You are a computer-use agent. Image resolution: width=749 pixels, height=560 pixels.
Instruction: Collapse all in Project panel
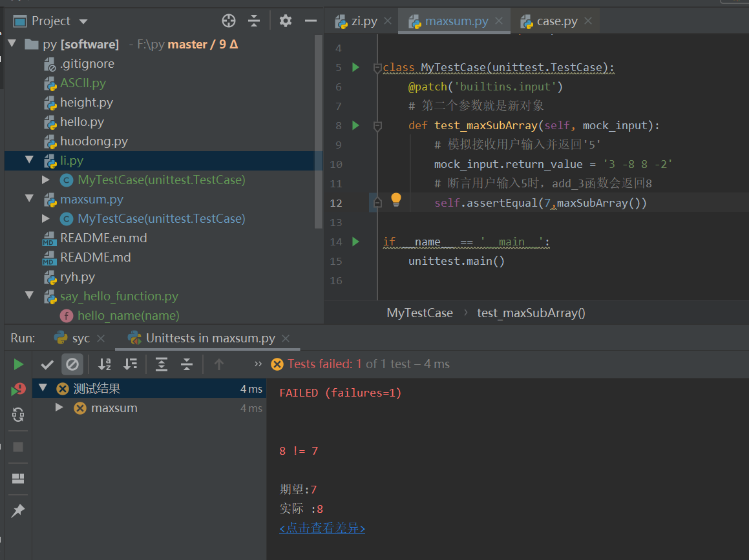click(254, 21)
